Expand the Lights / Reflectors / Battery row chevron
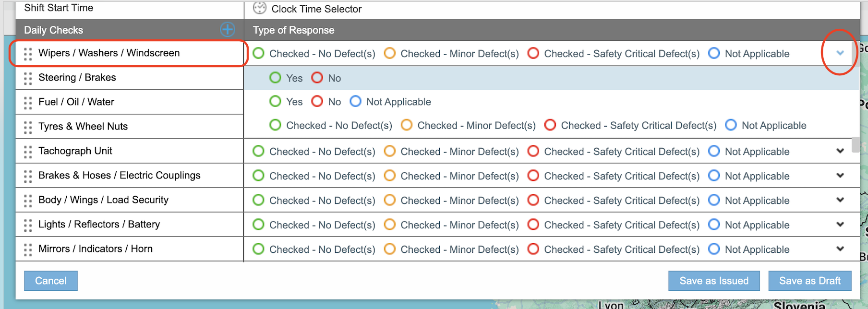868x309 pixels. coord(840,224)
